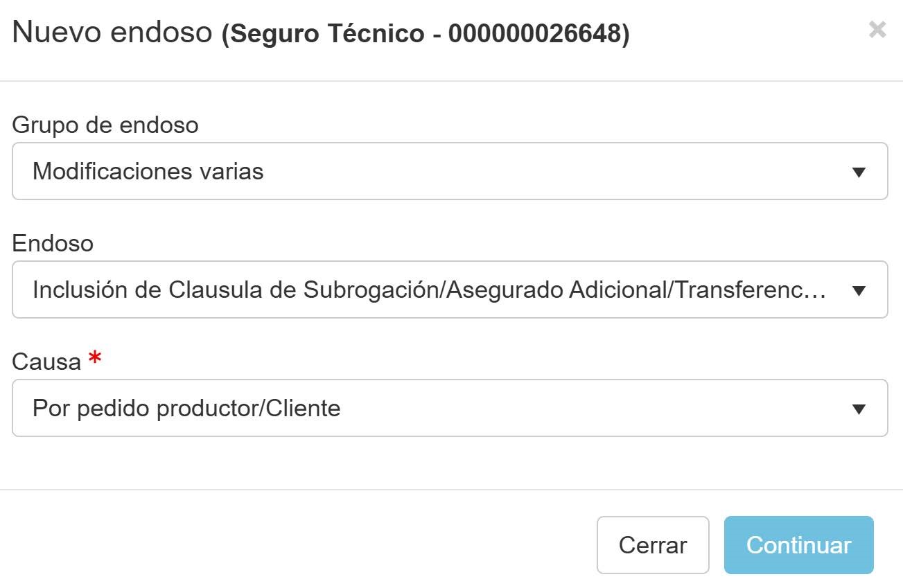
Task: Click the arrow next to Por pedido productor/Cliente
Action: click(x=859, y=409)
